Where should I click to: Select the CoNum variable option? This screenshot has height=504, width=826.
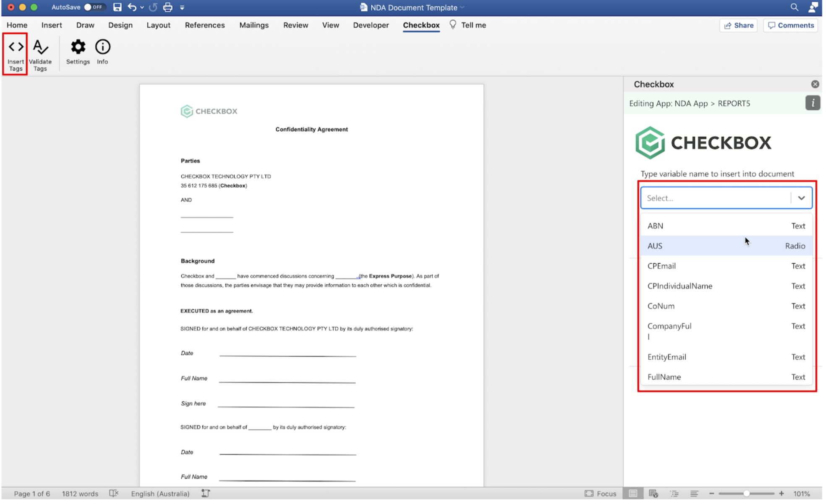(726, 307)
